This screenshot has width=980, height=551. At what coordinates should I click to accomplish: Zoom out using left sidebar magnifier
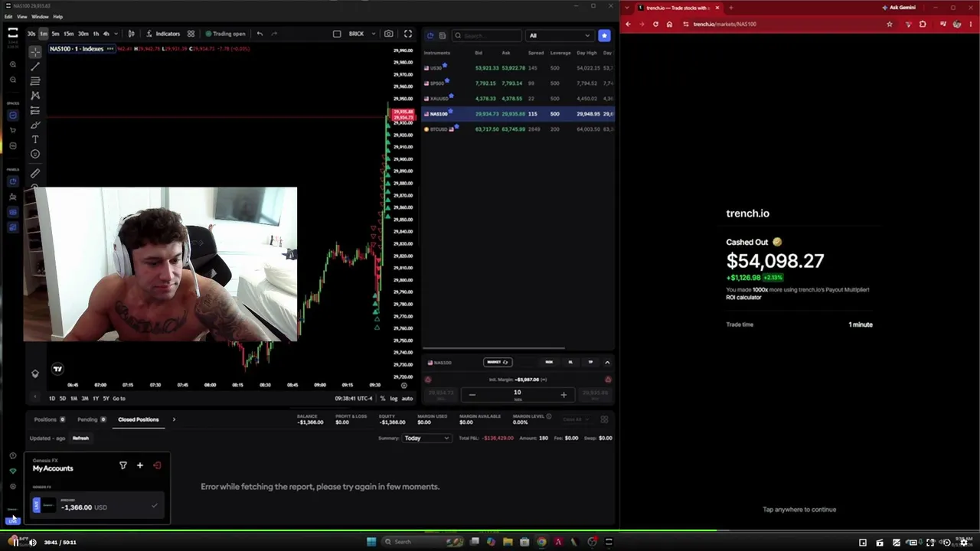tap(13, 79)
